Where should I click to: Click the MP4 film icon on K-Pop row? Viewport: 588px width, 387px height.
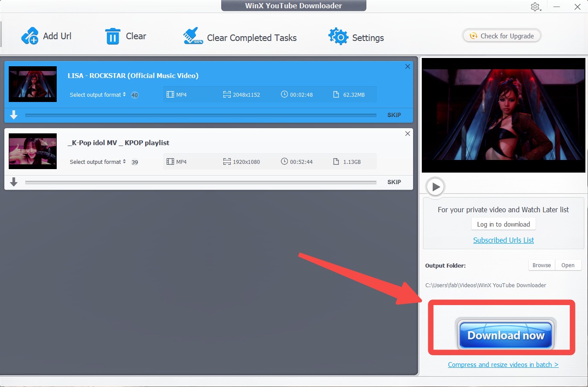click(x=170, y=162)
